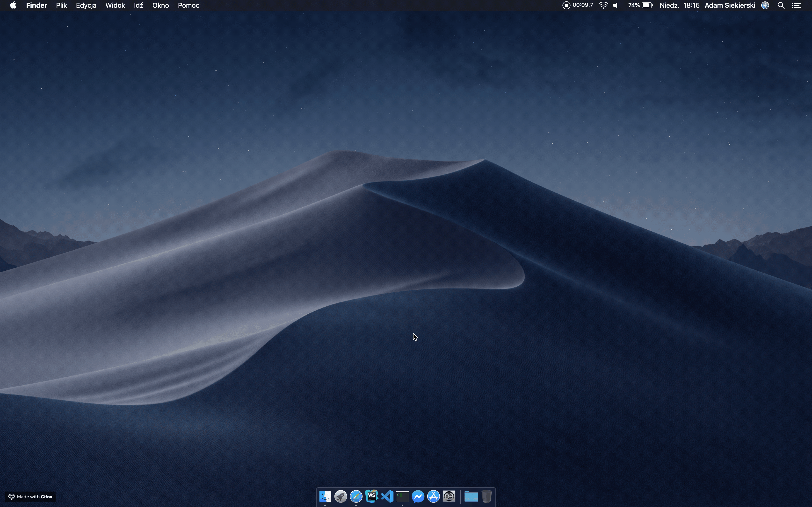Open the Dock folder stack
This screenshot has height=507, width=812.
coord(471,496)
